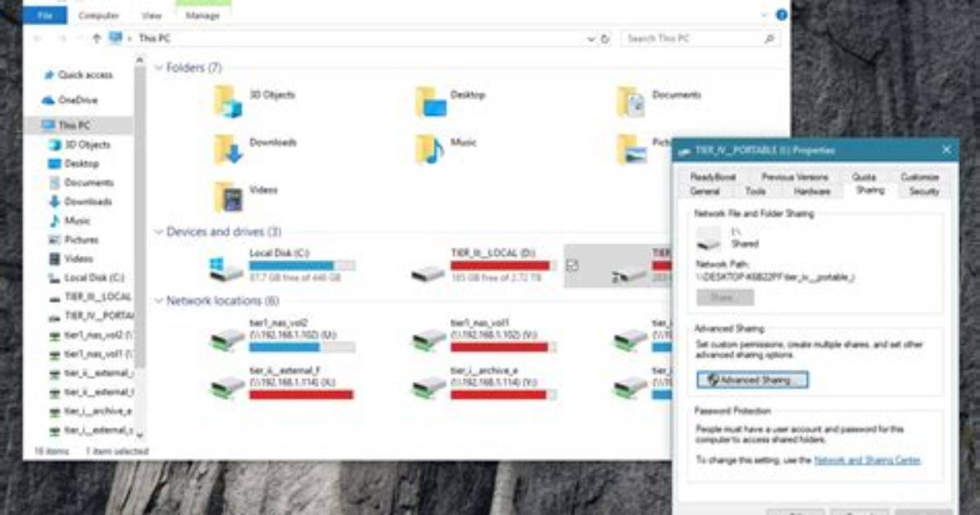Switch to Previous Versions tab
This screenshot has width=980, height=515.
(x=794, y=177)
